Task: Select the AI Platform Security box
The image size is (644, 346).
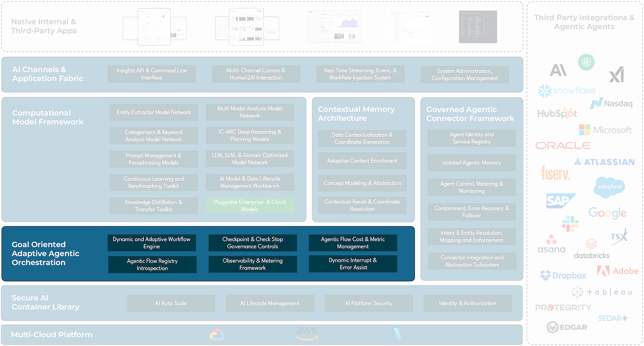Action: click(369, 304)
